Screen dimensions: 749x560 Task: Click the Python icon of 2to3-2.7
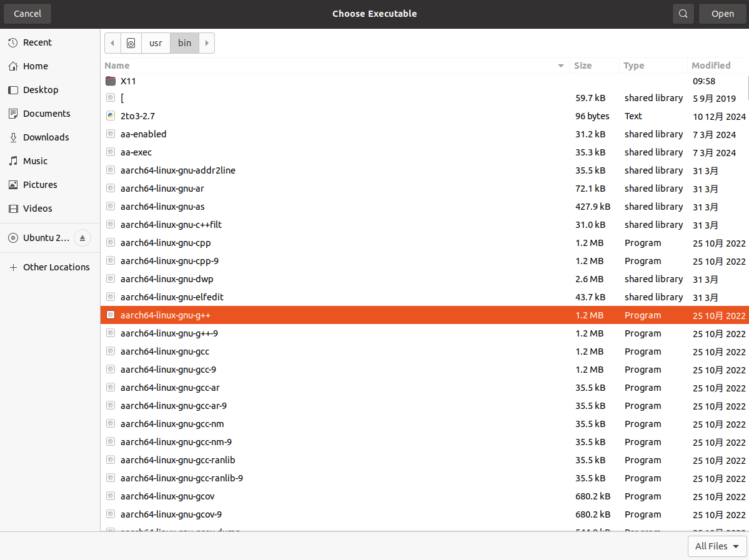point(111,115)
